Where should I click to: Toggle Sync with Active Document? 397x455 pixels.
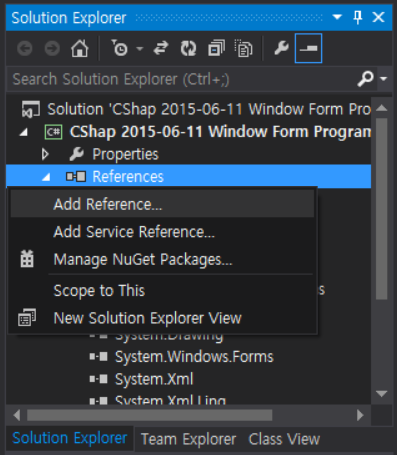coord(161,49)
